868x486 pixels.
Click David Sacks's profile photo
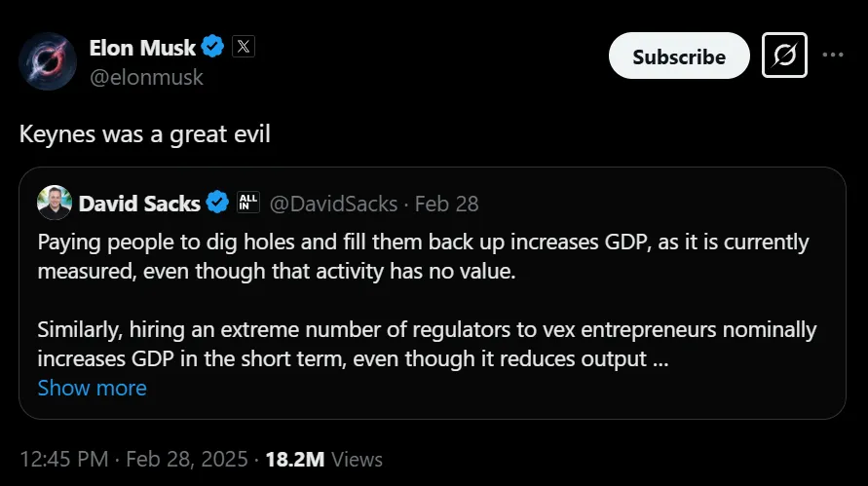(x=55, y=203)
